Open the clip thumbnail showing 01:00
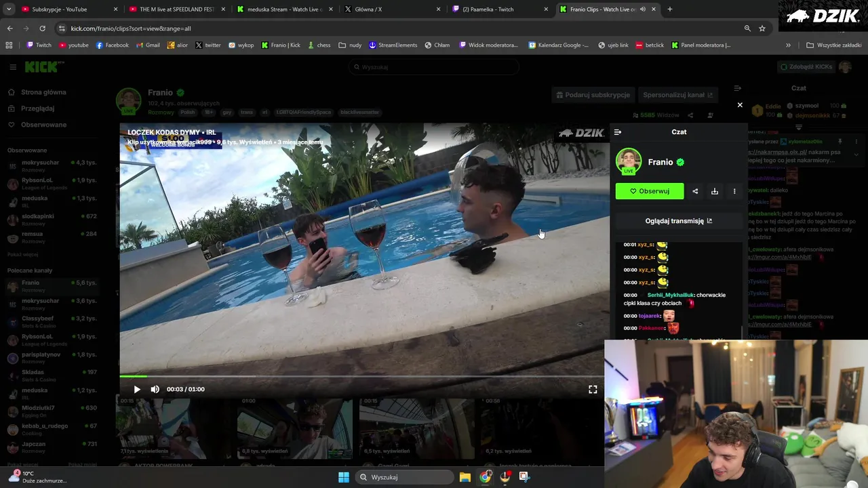This screenshot has width=868, height=488. 294,428
